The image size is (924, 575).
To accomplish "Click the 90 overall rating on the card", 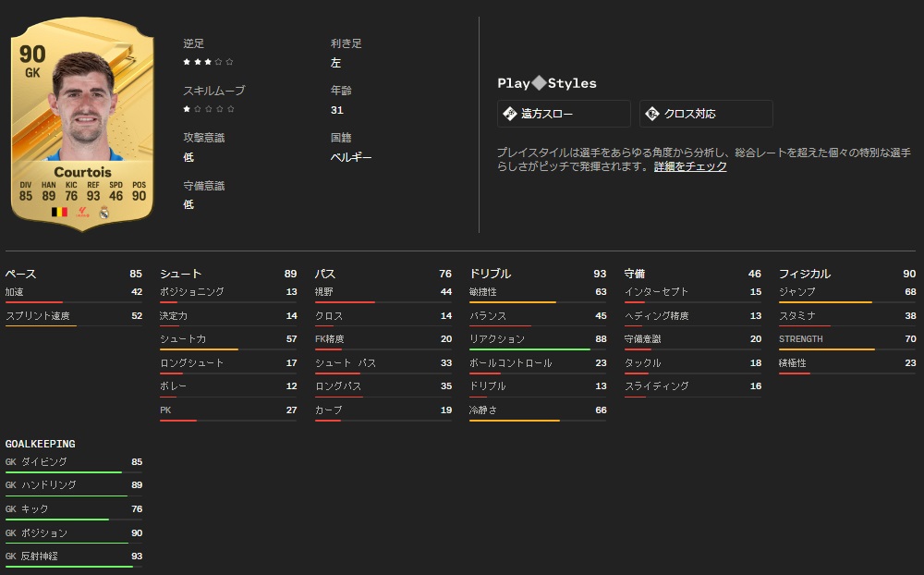I will [x=34, y=52].
